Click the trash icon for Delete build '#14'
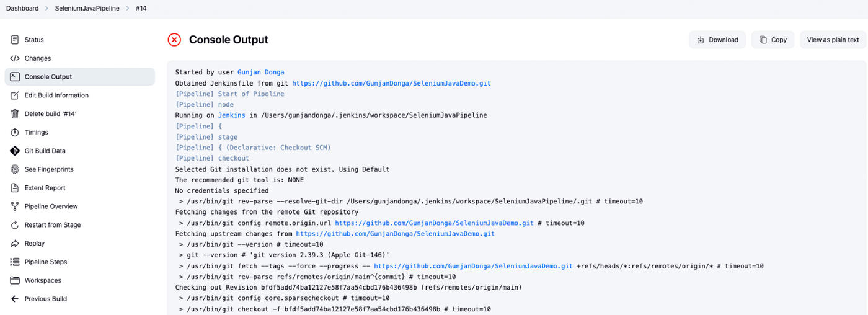This screenshot has height=315, width=868. 15,114
